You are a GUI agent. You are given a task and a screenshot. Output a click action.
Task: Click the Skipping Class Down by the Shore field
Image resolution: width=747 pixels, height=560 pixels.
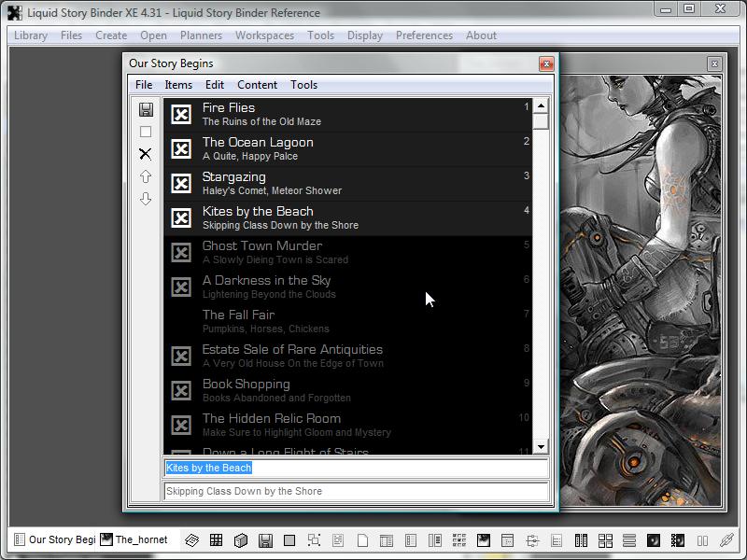355,491
